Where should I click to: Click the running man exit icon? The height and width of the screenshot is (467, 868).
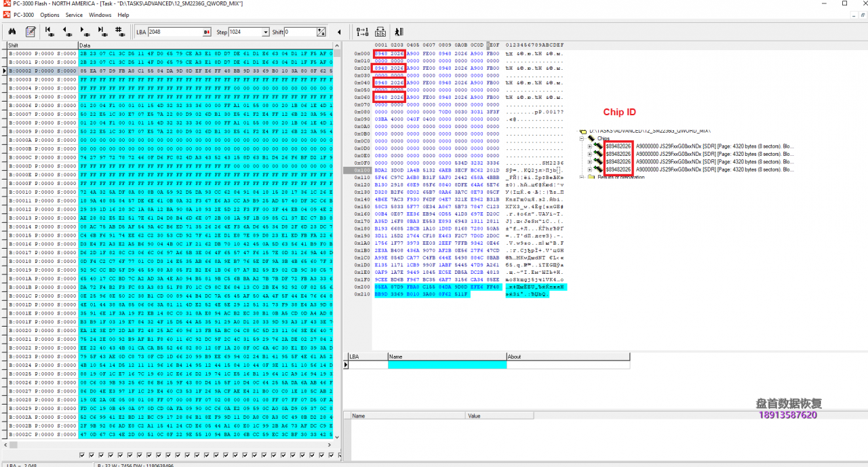[399, 32]
